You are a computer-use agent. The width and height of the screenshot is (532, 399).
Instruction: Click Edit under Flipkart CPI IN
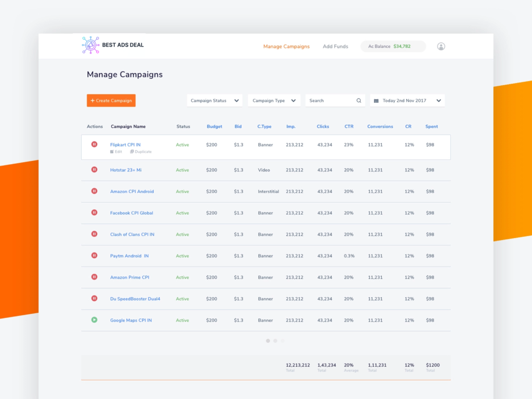point(116,152)
